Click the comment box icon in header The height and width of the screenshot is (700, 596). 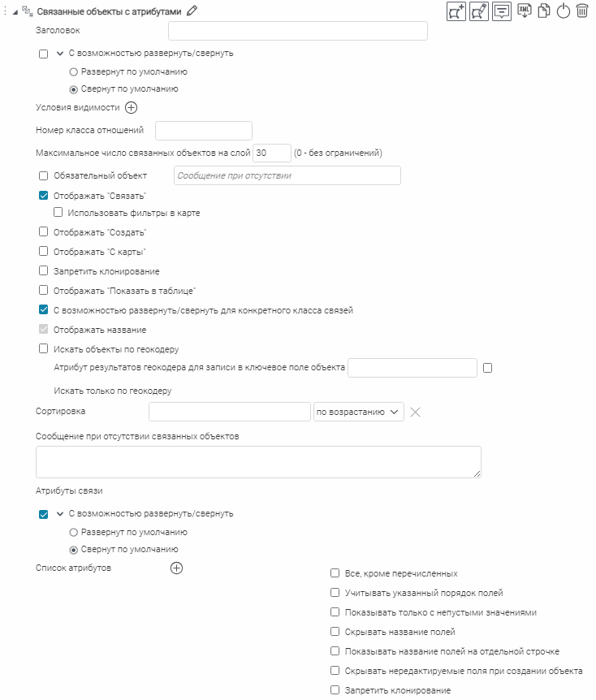click(x=502, y=11)
